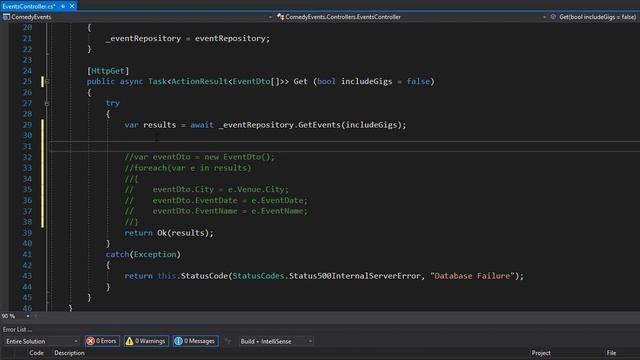
Task: Click the "Database Failure" string literal
Action: coord(472,276)
